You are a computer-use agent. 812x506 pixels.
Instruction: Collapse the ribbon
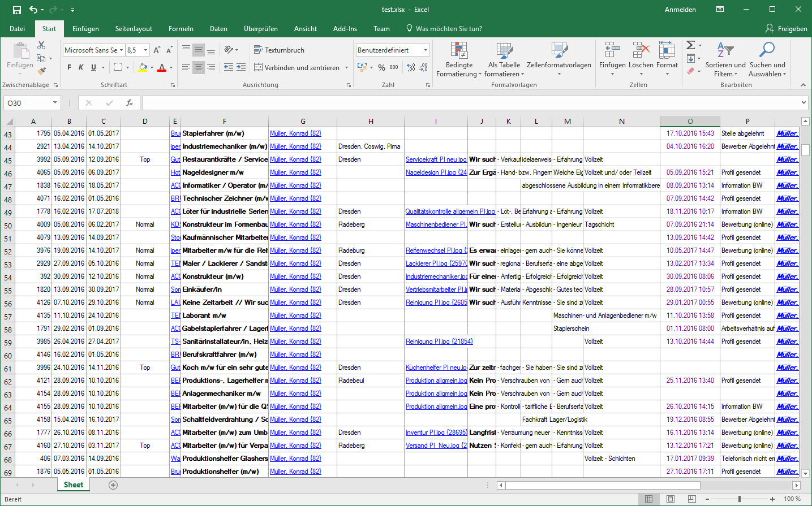803,85
